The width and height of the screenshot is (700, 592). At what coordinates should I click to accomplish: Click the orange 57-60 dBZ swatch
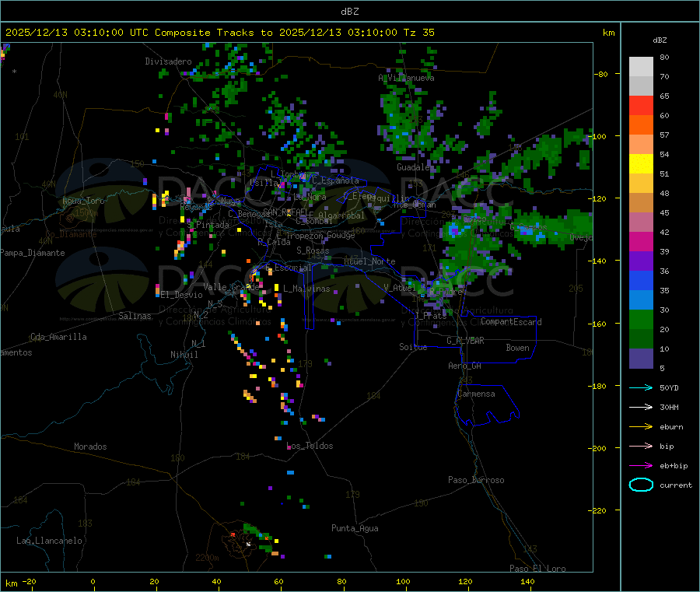click(x=641, y=125)
